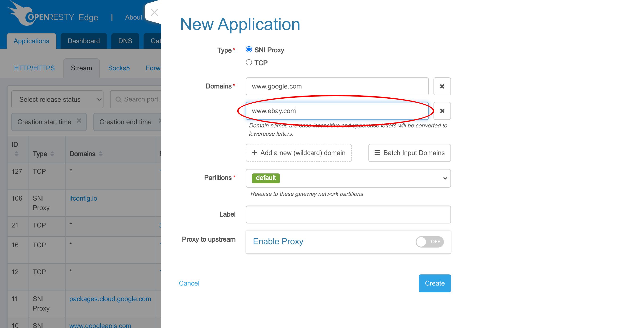Remove the www.google.com domain entry
The height and width of the screenshot is (328, 644).
point(442,86)
